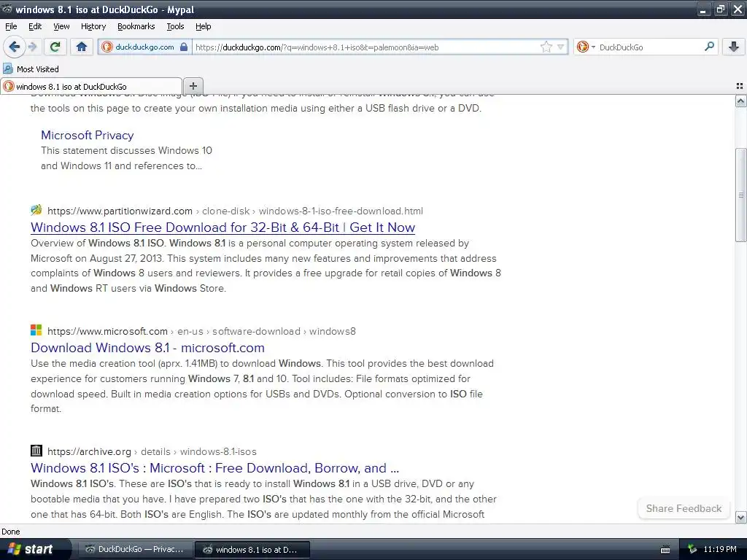Screen dimensions: 747x560
Task: Click the on-screen keyboard tray icon
Action: pos(665,550)
